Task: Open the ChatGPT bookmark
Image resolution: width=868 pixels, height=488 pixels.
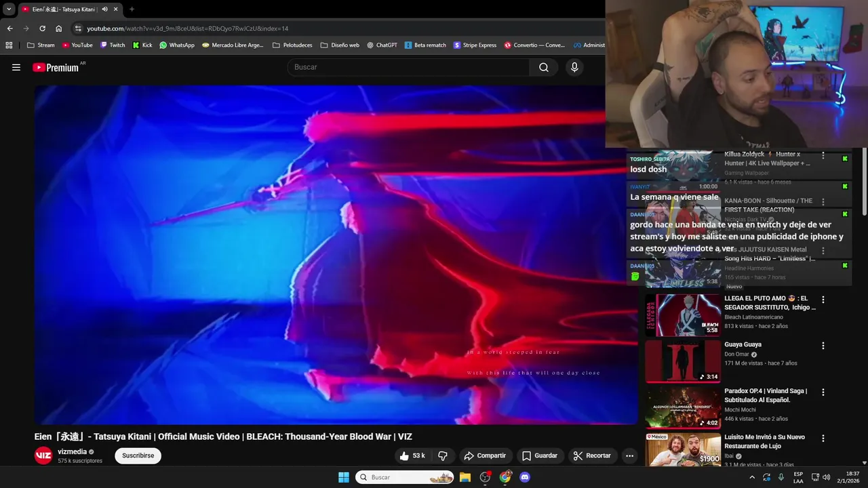Action: click(382, 45)
